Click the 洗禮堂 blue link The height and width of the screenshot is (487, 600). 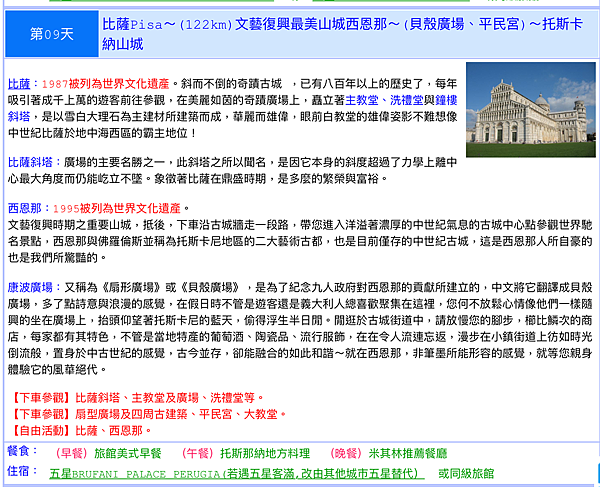[x=406, y=100]
